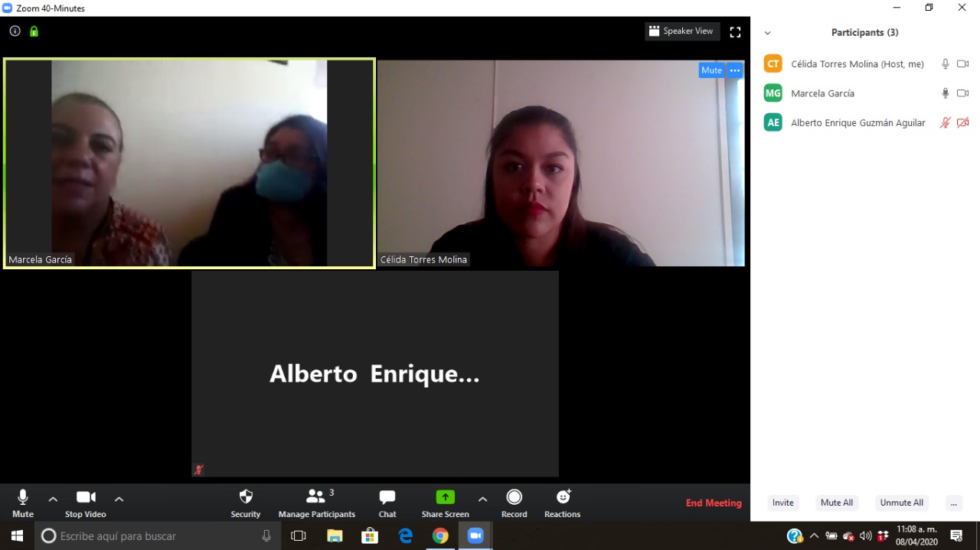Click the red End Meeting button
The image size is (980, 550).
714,503
